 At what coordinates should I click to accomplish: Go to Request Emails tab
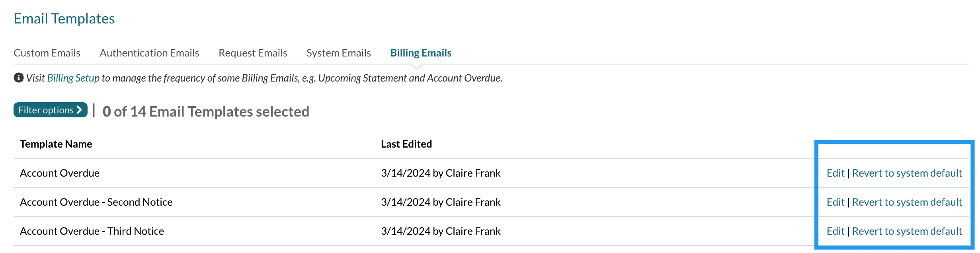point(253,53)
